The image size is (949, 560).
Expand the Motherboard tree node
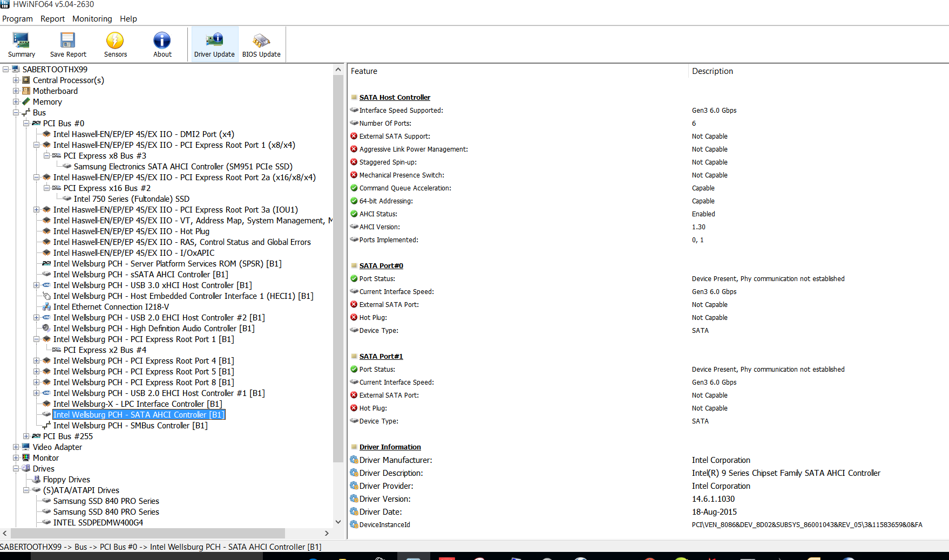[16, 91]
